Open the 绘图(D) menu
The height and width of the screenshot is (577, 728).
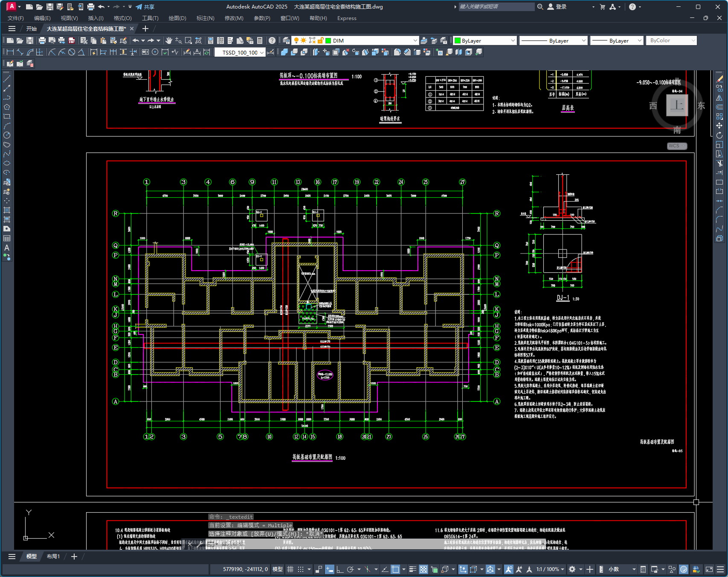click(x=177, y=18)
